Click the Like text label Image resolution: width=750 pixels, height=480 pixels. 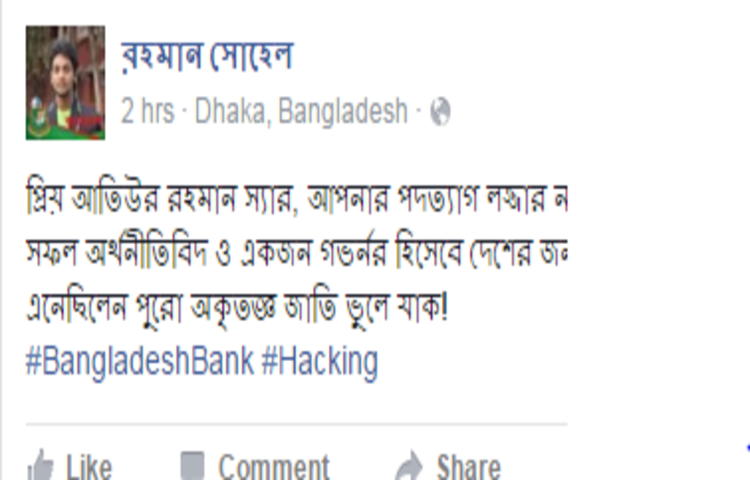click(89, 467)
